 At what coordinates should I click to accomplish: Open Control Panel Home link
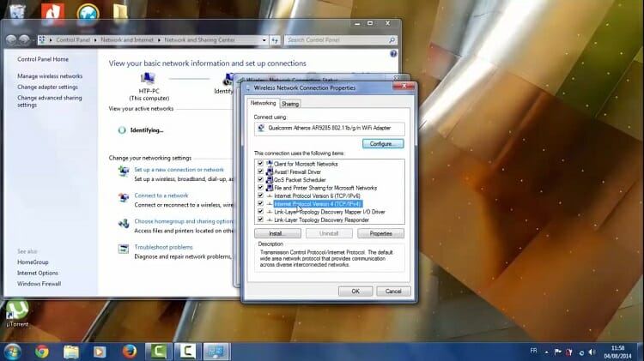tap(43, 59)
